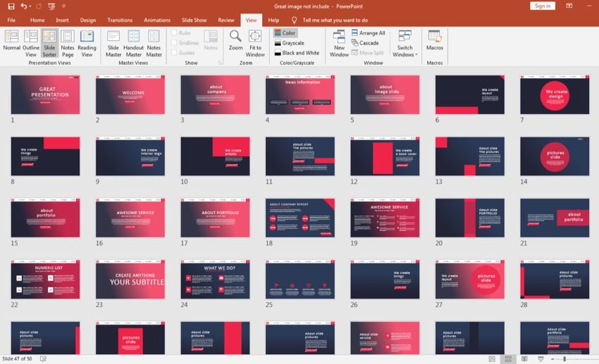The image size is (599, 364).
Task: Click the zoom slider in status bar
Action: click(564, 359)
